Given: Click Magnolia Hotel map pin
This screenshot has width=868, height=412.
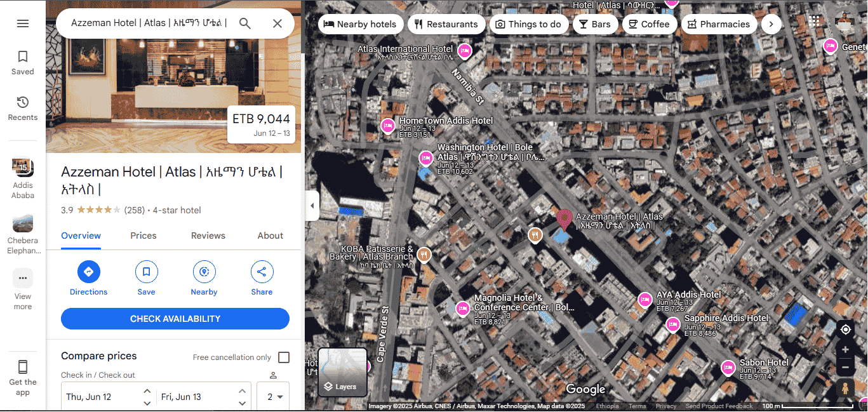Looking at the screenshot, I should point(463,309).
